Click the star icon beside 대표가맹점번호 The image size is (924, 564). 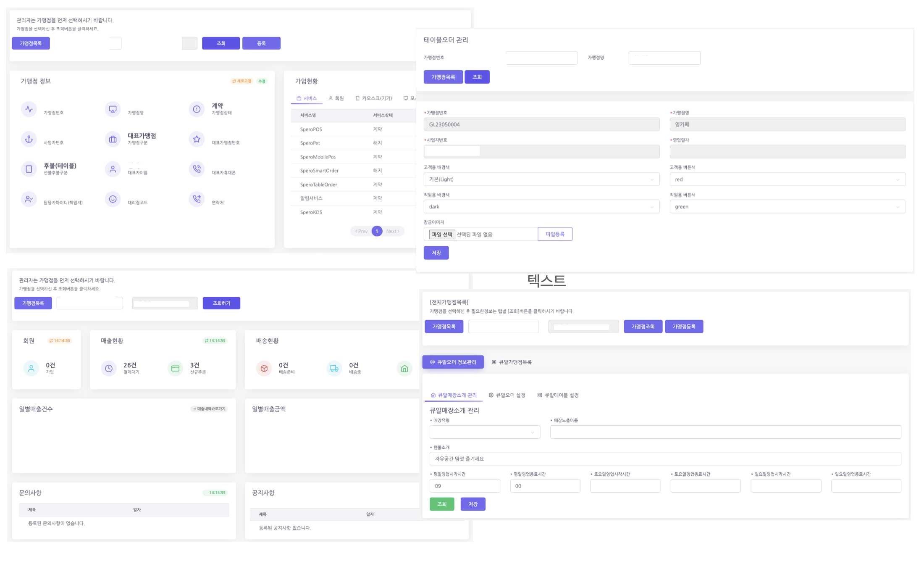tap(197, 139)
